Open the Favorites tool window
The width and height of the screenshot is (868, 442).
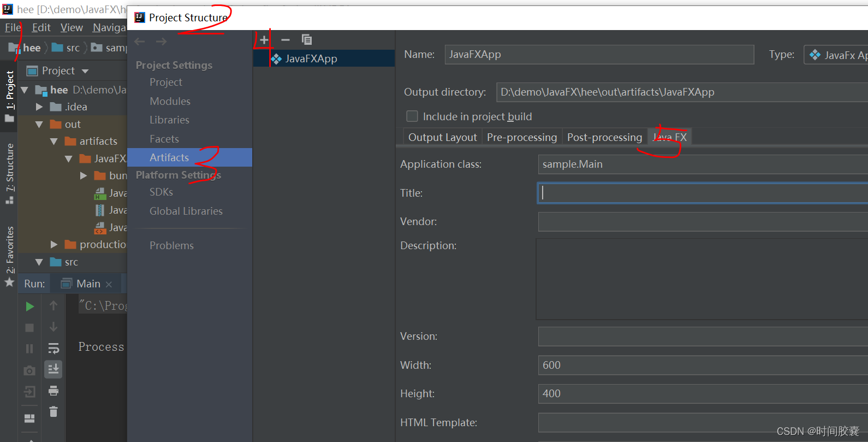pyautogui.click(x=9, y=256)
